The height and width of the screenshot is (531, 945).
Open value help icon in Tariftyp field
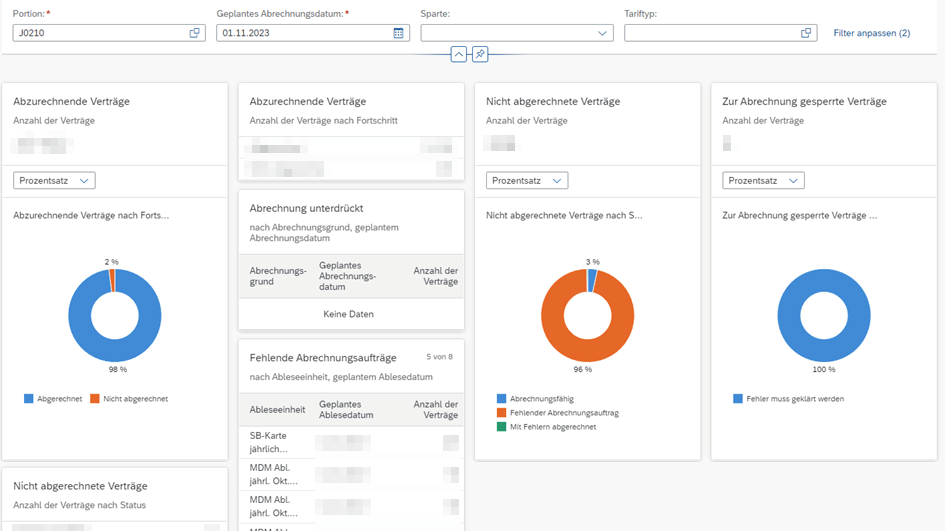click(x=806, y=33)
